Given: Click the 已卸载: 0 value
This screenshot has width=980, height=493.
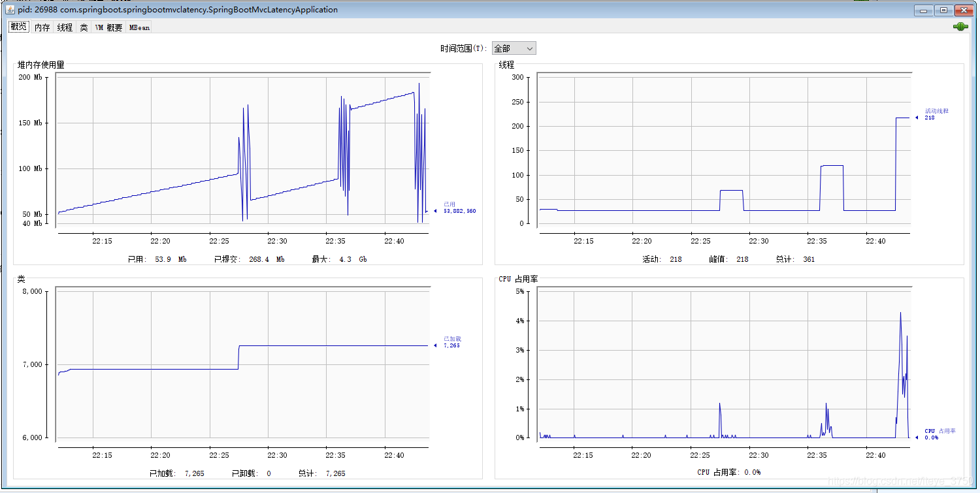Looking at the screenshot, I should (251, 473).
